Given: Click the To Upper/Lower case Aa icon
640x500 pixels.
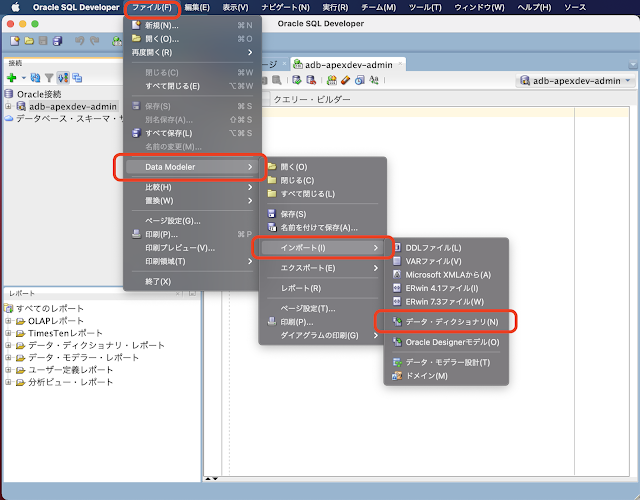Looking at the screenshot, I should (x=373, y=80).
